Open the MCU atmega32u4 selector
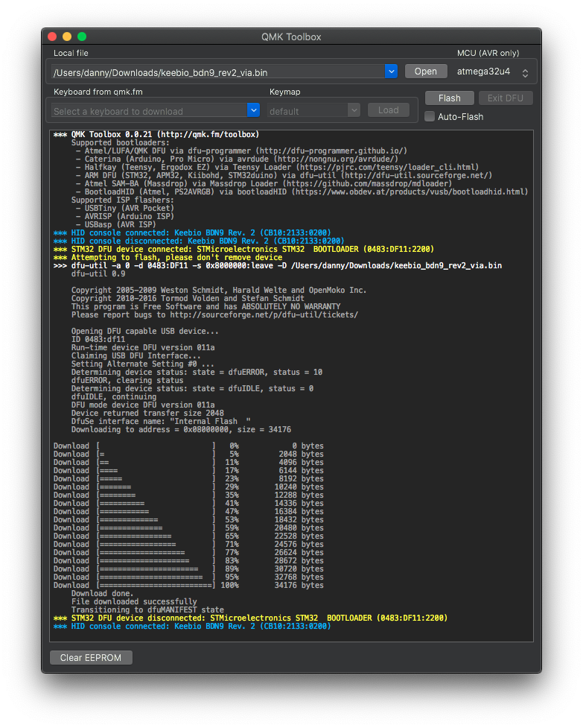This screenshot has height=728, width=583. point(493,72)
